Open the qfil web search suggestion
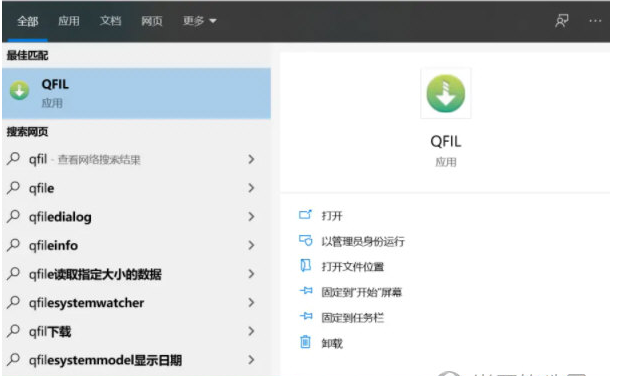 [136, 159]
